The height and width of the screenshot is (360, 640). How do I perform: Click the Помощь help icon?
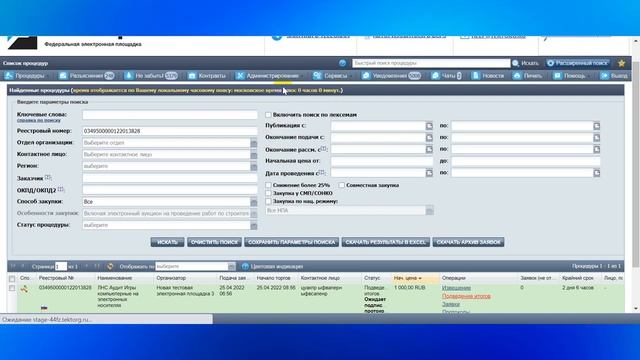[557, 76]
